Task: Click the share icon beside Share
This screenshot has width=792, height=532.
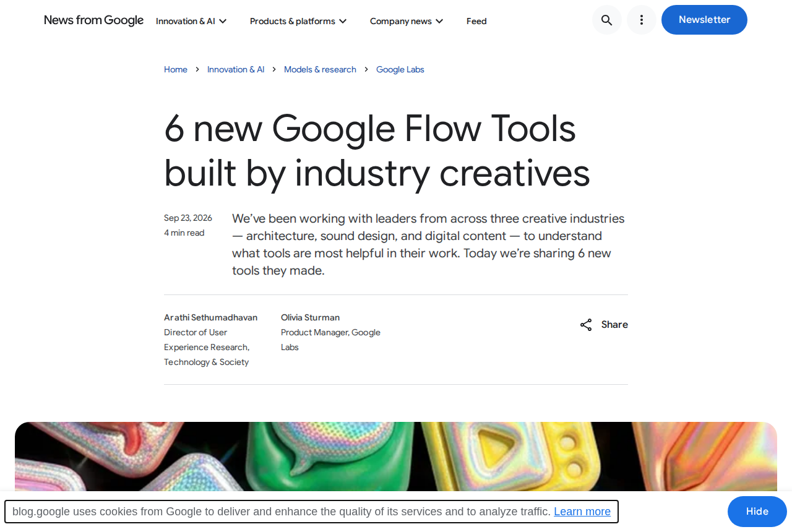Action: pos(586,325)
